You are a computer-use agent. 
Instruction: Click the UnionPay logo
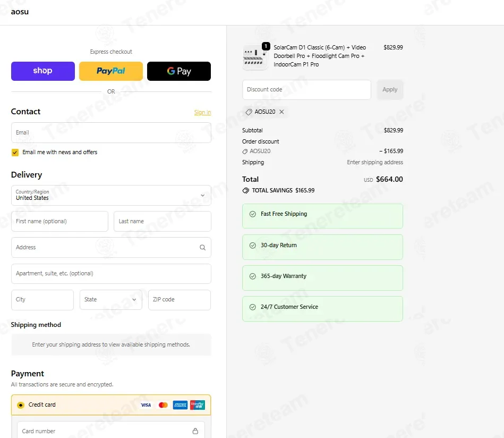pyautogui.click(x=198, y=405)
